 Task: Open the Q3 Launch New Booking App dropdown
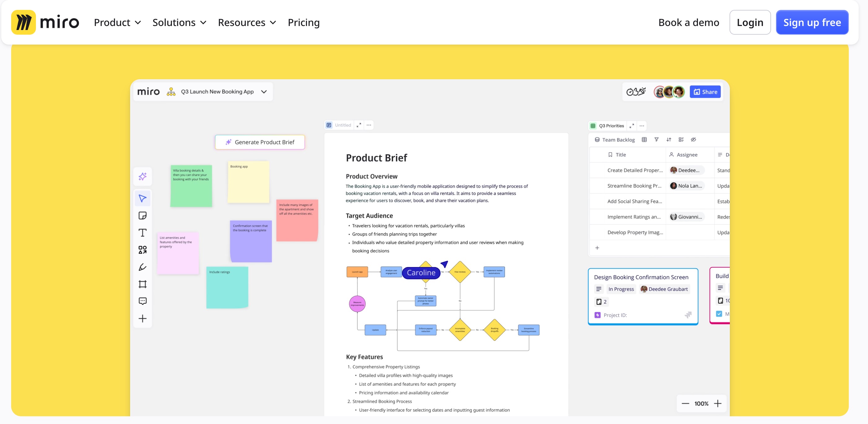pos(264,92)
